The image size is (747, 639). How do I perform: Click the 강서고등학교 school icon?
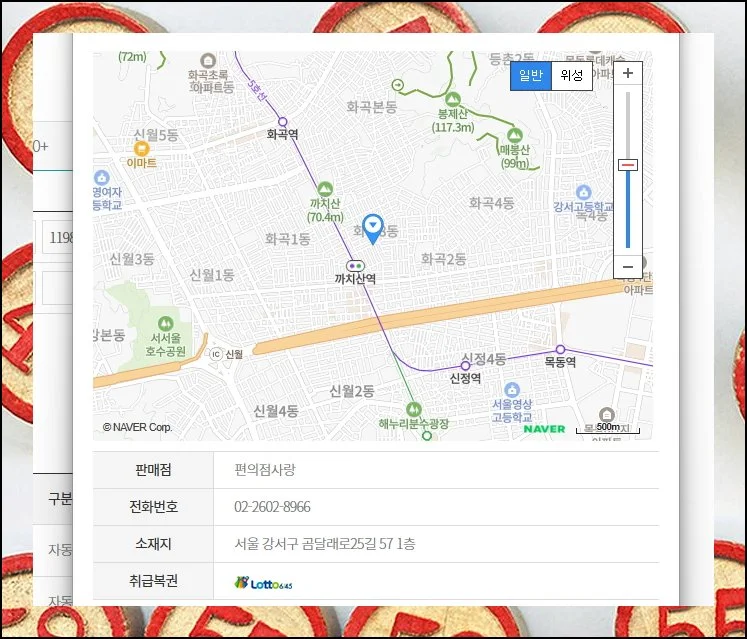pyautogui.click(x=584, y=193)
